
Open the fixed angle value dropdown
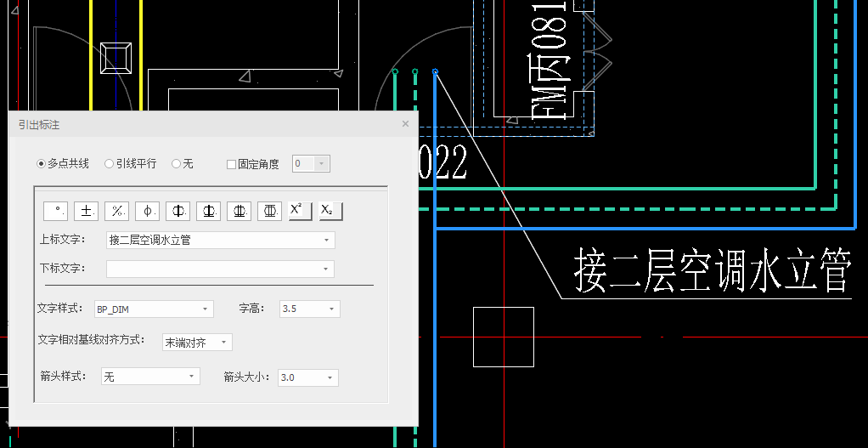click(322, 164)
